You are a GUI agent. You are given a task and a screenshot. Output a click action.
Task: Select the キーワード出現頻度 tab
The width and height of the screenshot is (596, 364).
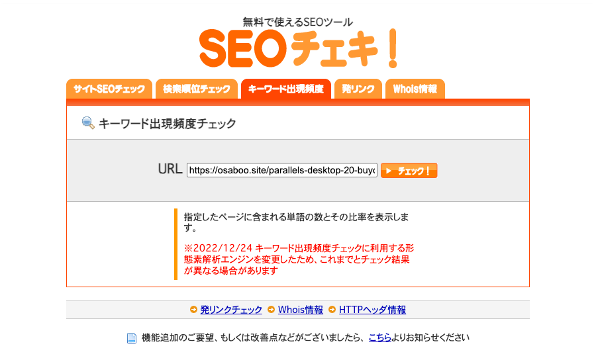click(286, 89)
